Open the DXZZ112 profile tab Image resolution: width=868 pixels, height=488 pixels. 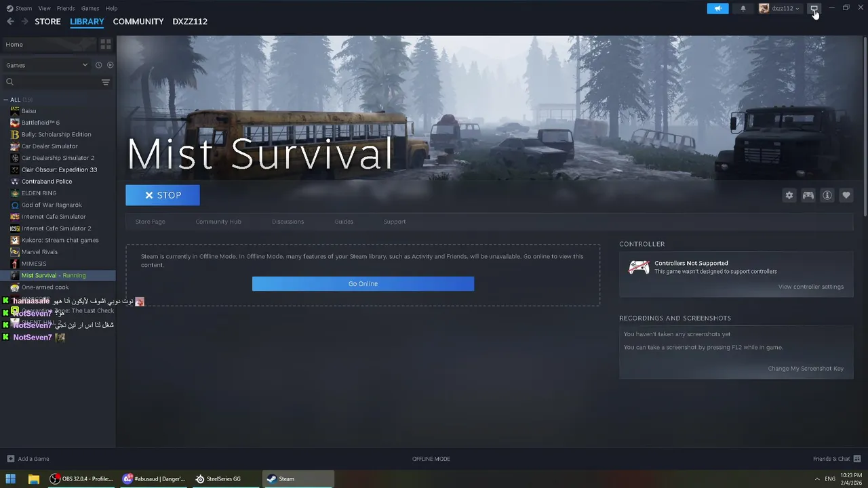(190, 22)
